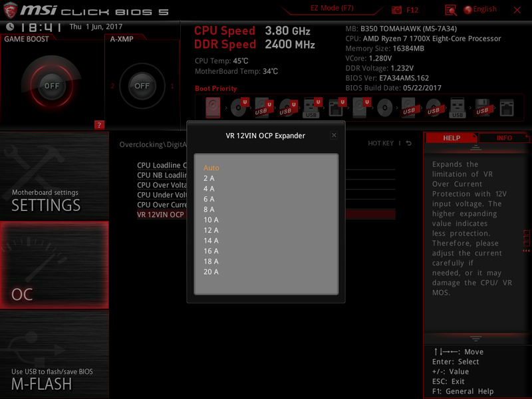This screenshot has width=532, height=399.
Task: Select the non-UEFI USB hard disk boot icon
Action: (x=409, y=108)
